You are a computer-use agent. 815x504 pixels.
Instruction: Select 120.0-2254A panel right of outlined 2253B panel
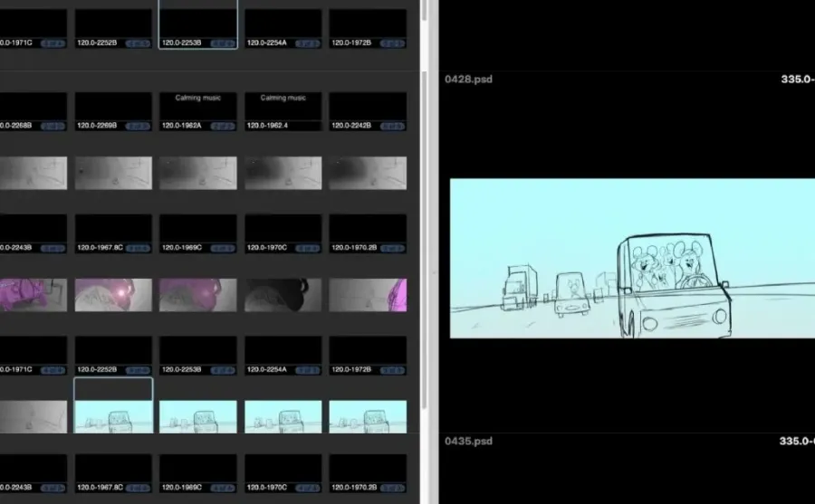pos(283,29)
